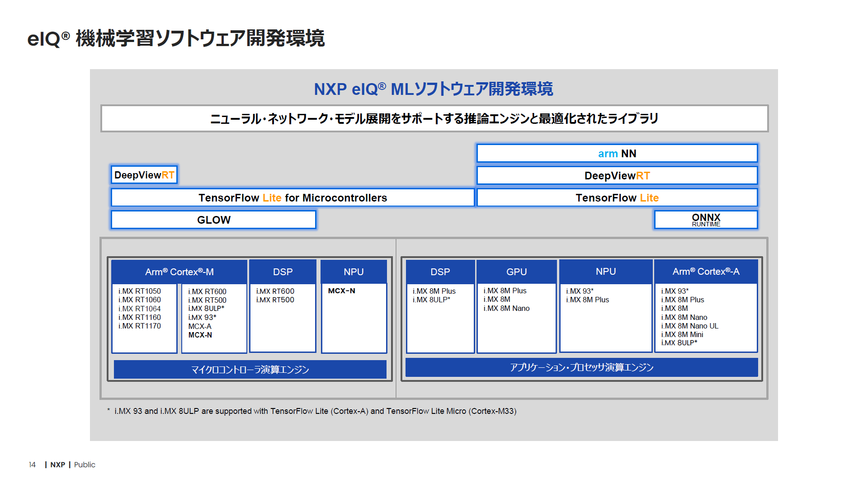Click i.MX RT1160 entry
The height and width of the screenshot is (488, 868).
140,317
